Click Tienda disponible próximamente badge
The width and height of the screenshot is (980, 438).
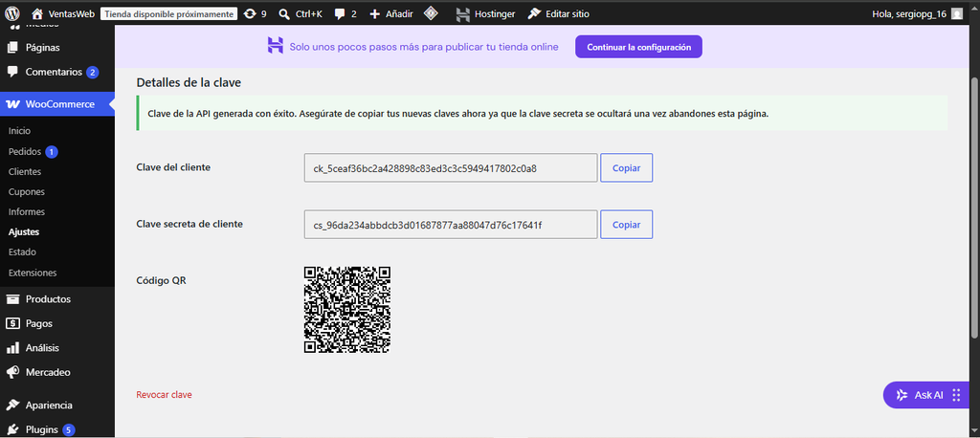168,13
